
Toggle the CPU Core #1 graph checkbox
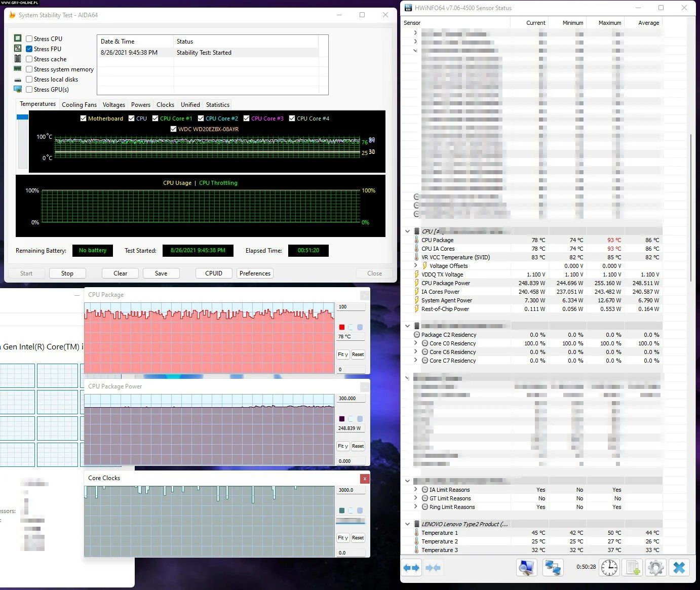click(155, 119)
